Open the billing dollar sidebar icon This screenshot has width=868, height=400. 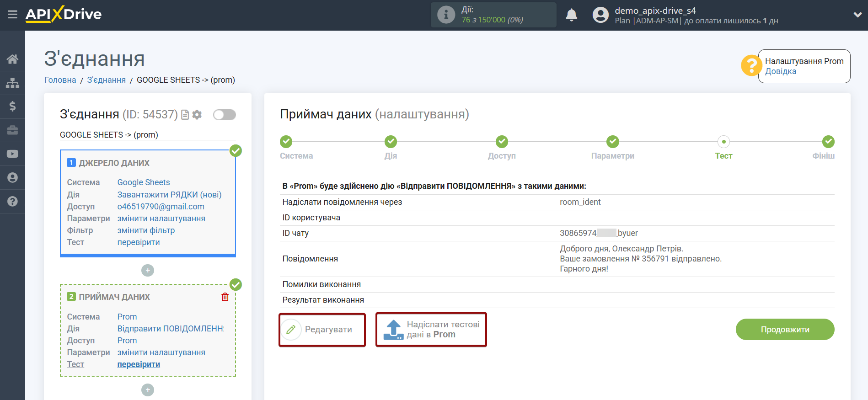point(12,107)
